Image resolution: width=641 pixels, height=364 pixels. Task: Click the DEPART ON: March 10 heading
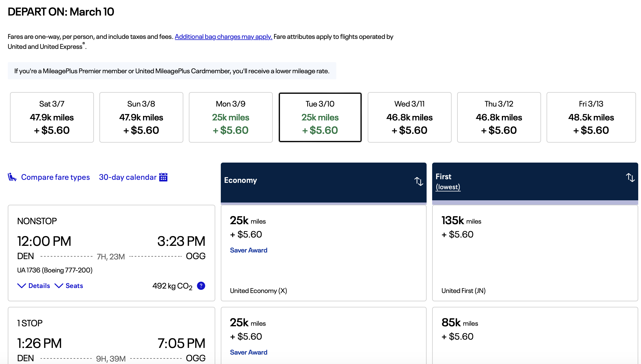[61, 12]
